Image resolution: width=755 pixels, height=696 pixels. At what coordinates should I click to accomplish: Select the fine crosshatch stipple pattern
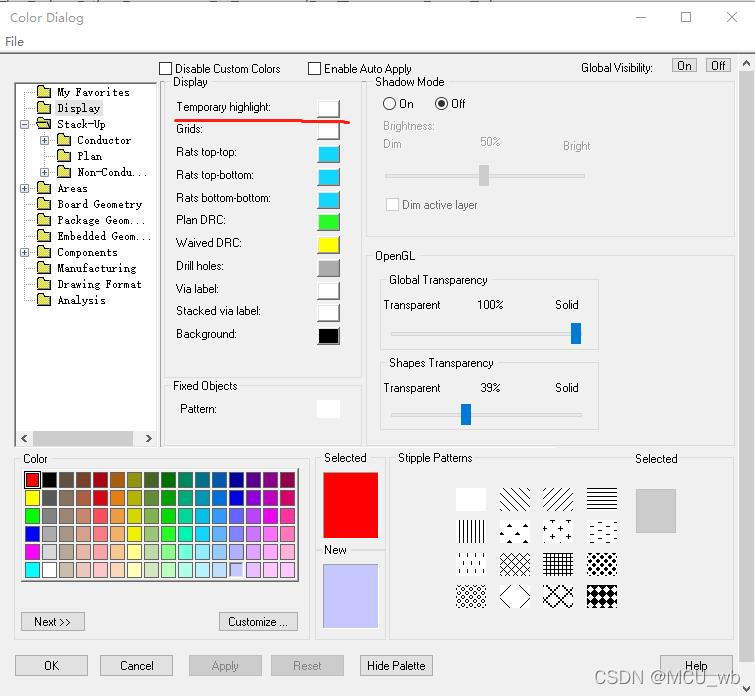515,564
